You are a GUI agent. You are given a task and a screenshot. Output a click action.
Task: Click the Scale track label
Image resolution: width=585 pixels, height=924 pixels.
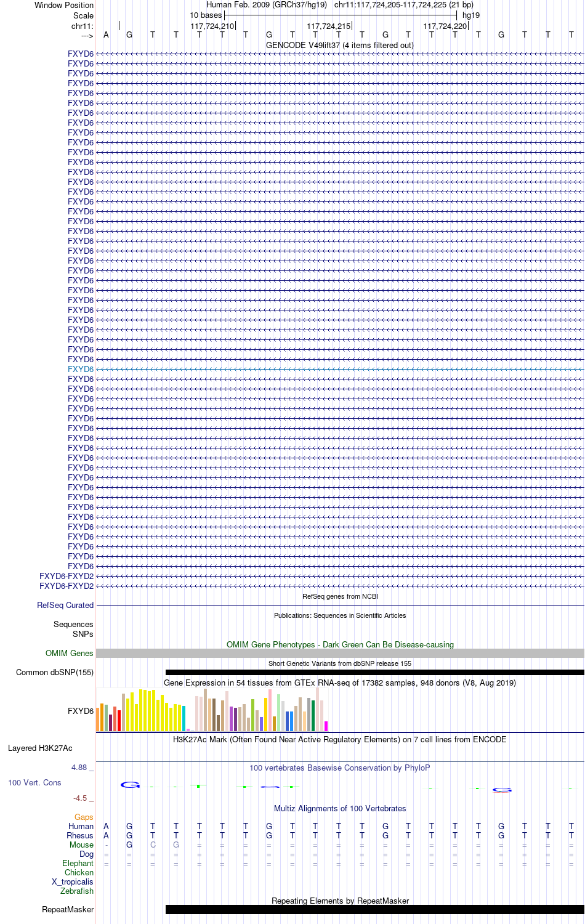[x=84, y=15]
